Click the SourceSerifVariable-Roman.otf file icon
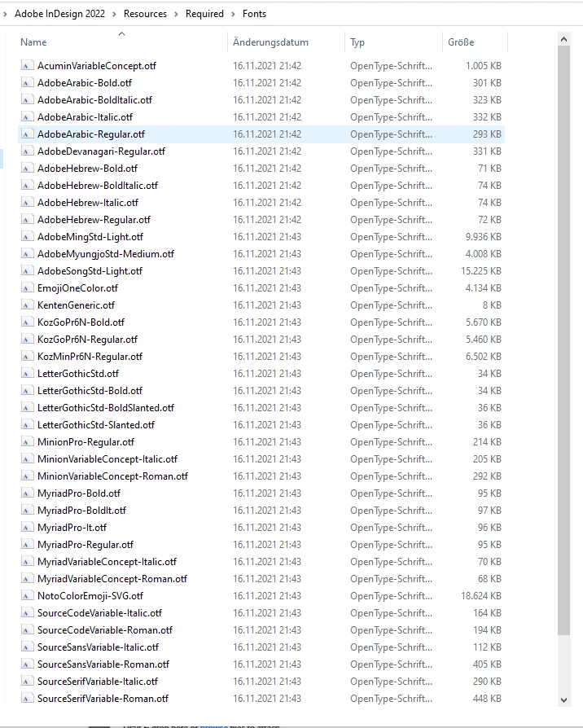583x728 pixels. 27,699
